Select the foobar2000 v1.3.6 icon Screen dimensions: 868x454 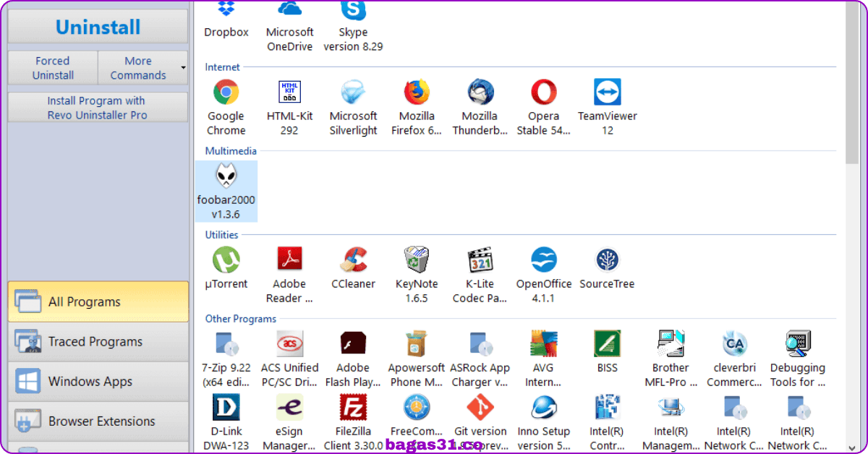226,176
